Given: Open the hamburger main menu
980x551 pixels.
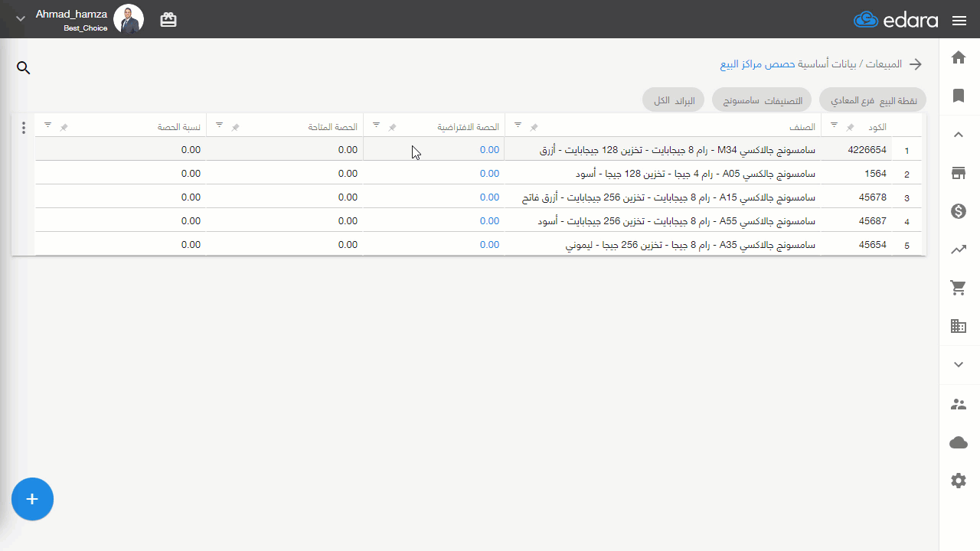Looking at the screenshot, I should pos(959,21).
